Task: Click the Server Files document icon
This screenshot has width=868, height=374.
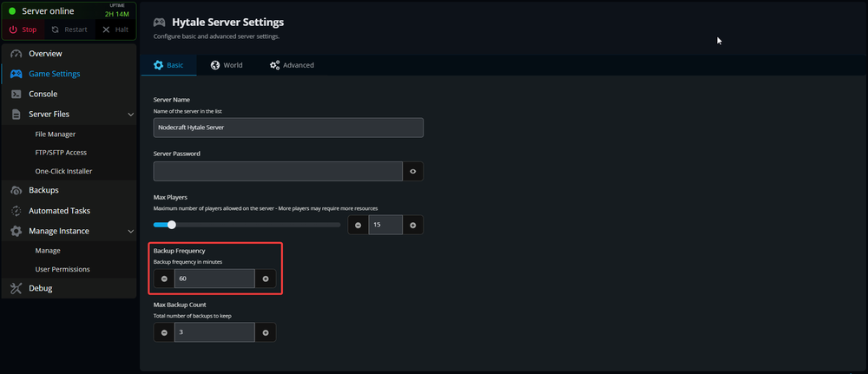Action: pos(16,115)
